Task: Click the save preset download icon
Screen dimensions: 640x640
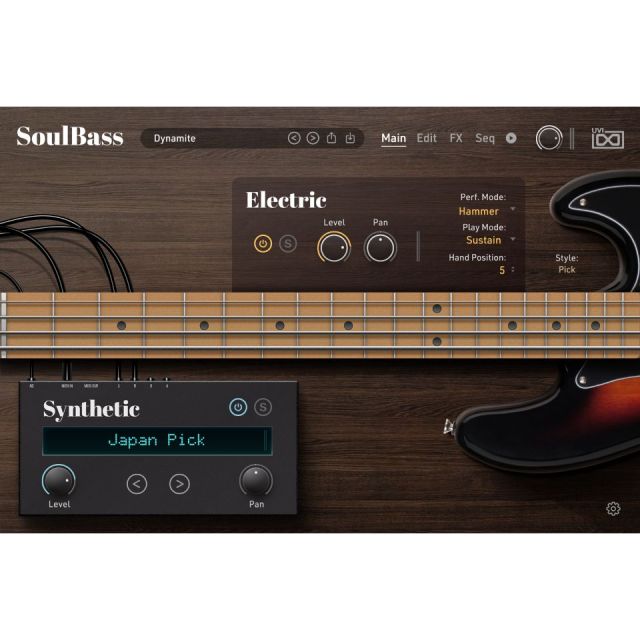Action: point(350,138)
